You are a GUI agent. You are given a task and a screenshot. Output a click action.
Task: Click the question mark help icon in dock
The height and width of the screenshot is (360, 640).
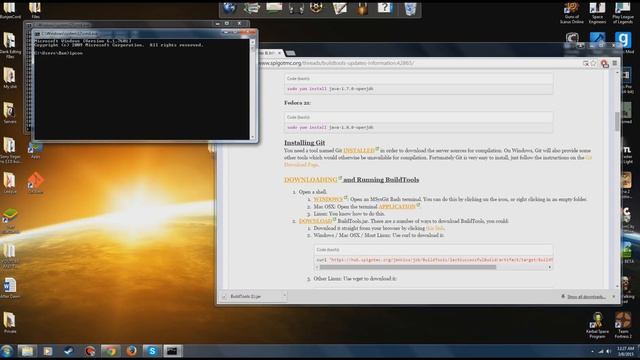(x=384, y=8)
